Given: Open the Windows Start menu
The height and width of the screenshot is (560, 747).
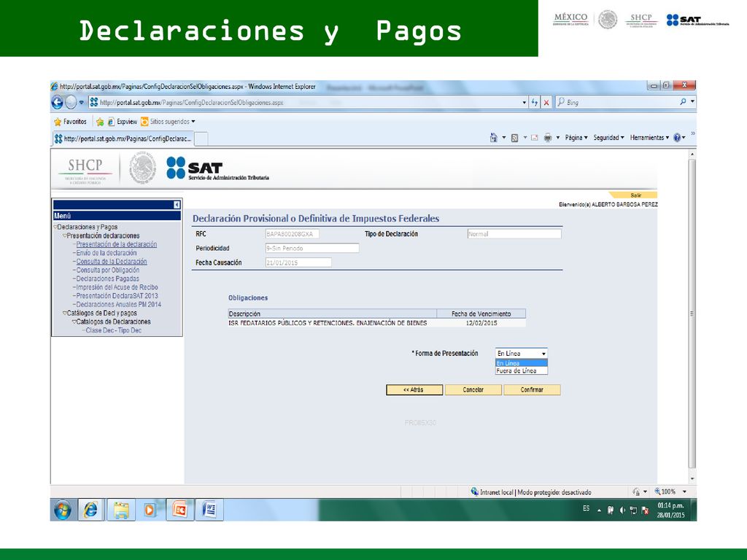Looking at the screenshot, I should (63, 510).
